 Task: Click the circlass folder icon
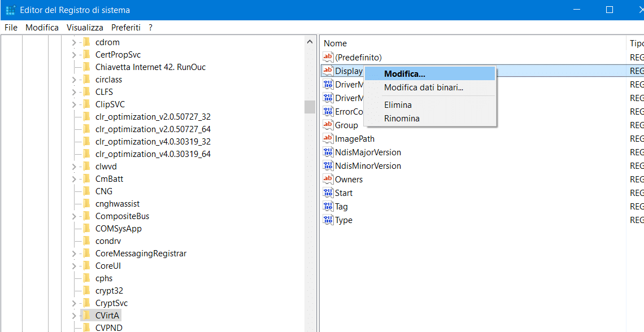(86, 79)
